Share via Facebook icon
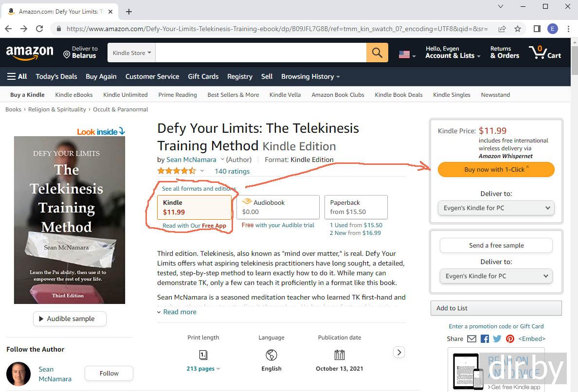578x392 pixels. tap(485, 339)
